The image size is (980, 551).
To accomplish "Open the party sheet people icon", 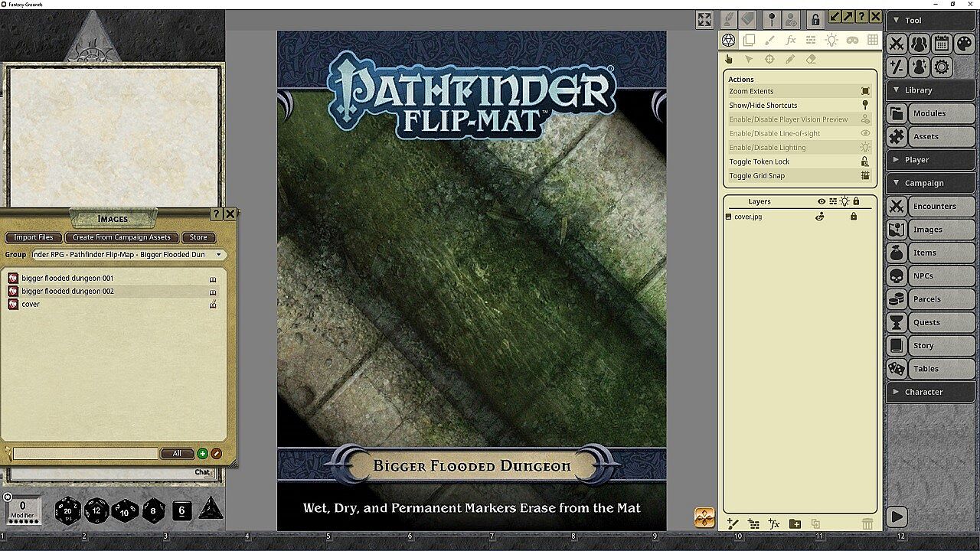I will 919,44.
